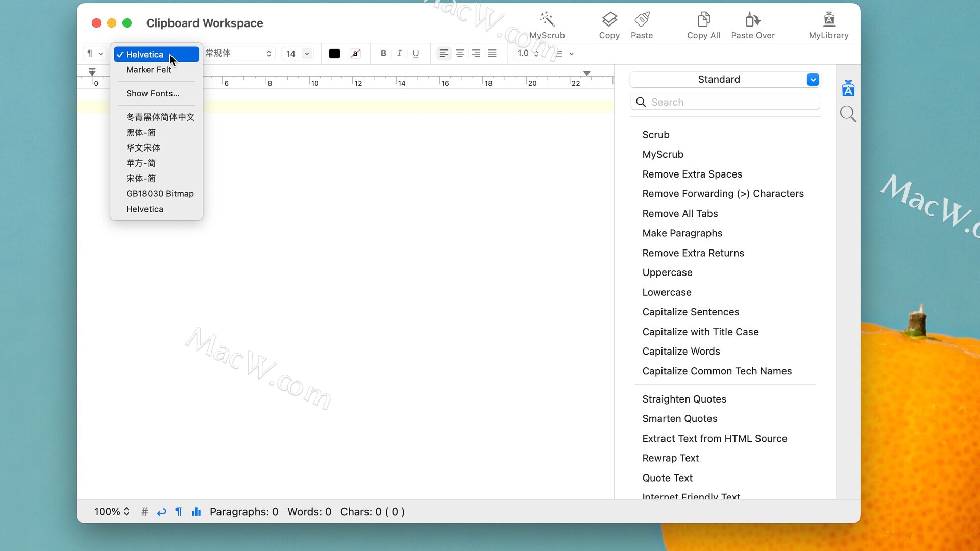
Task: Click the Paste toolbar icon
Action: point(642,20)
